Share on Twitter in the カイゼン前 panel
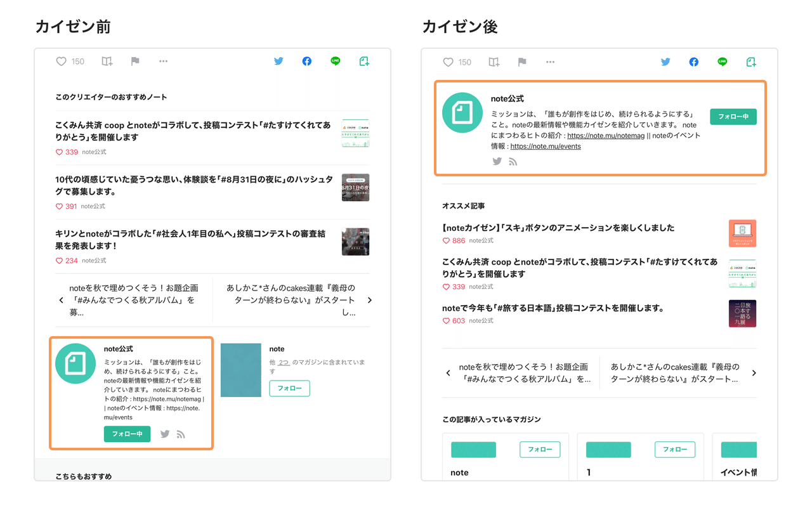The width and height of the screenshot is (812, 515). 278,62
